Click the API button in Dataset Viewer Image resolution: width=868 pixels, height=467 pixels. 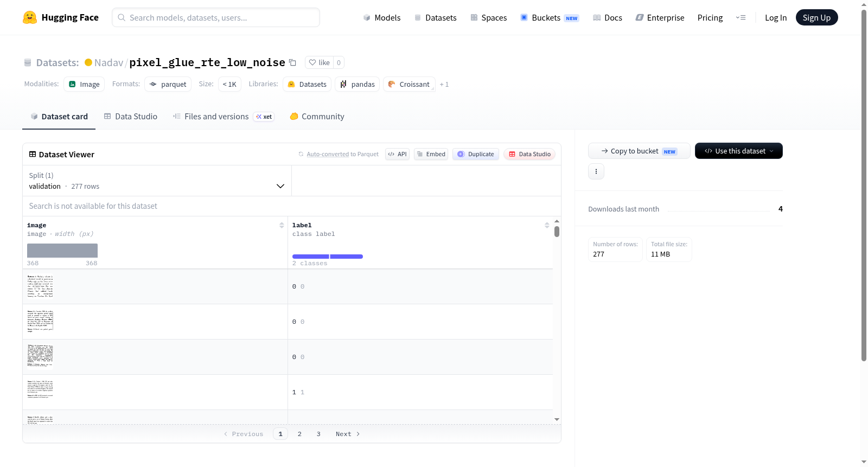[397, 154]
